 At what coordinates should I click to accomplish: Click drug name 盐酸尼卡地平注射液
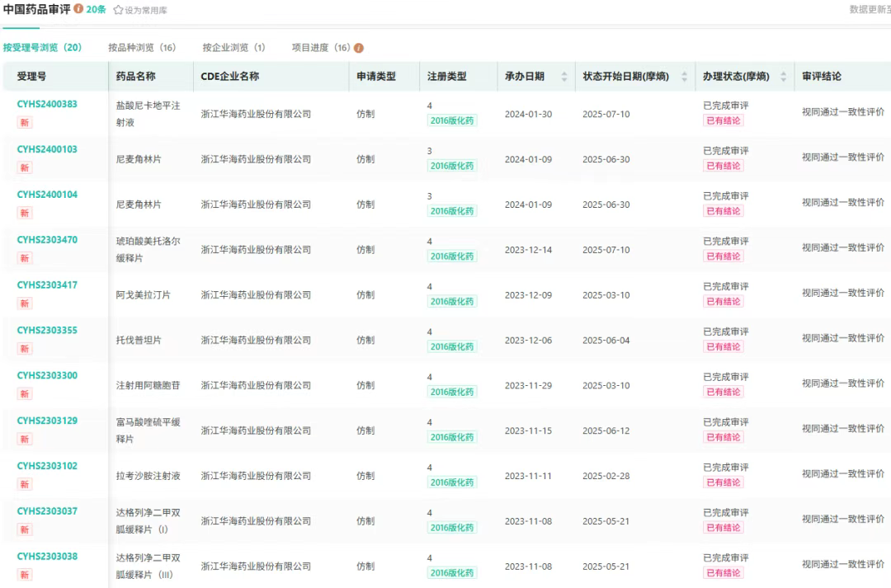point(148,114)
